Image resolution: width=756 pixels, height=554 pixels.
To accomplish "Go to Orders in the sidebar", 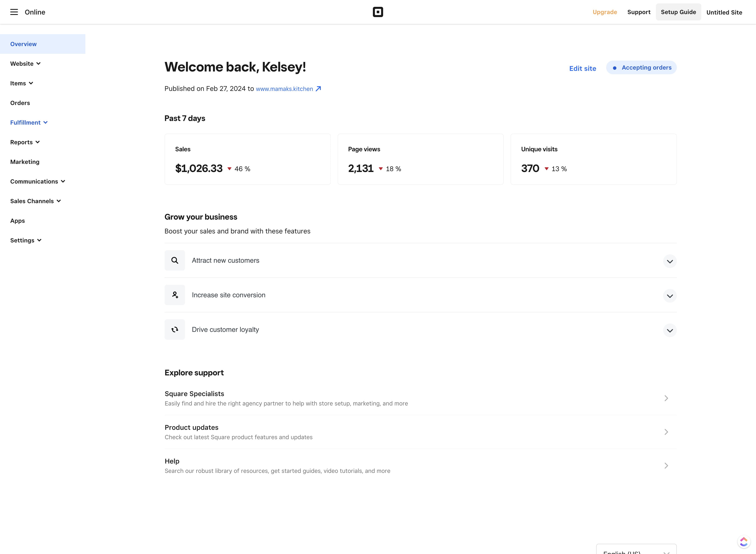I will (x=20, y=103).
